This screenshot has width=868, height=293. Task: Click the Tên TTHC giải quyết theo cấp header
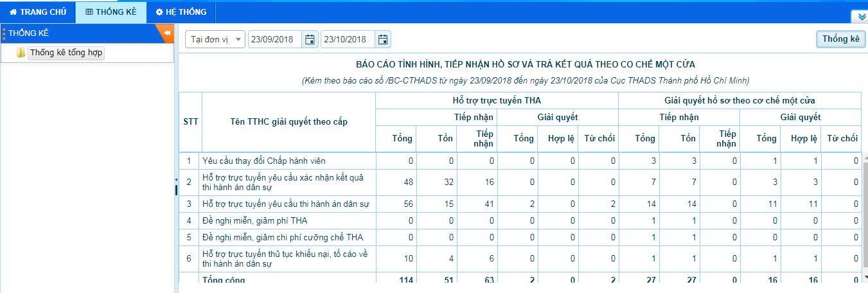(288, 121)
